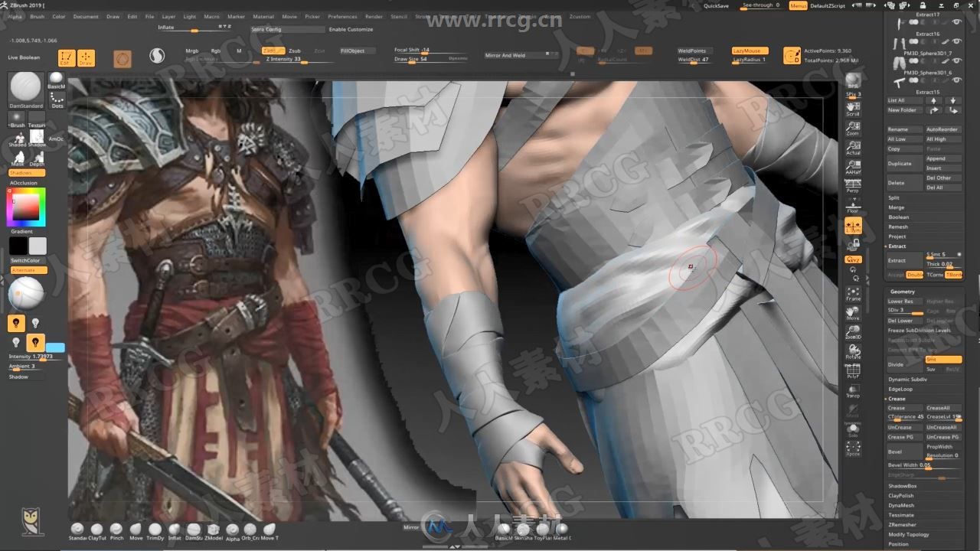Viewport: 980px width, 551px height.
Task: Open the Brush menu
Action: click(37, 16)
